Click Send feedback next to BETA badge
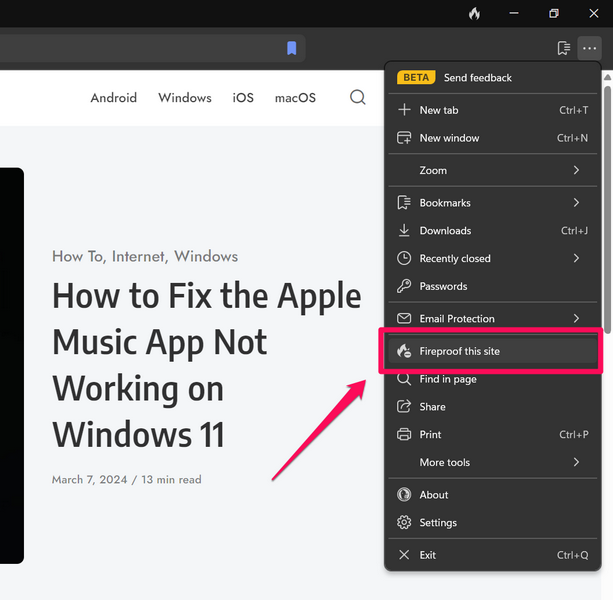 477,77
